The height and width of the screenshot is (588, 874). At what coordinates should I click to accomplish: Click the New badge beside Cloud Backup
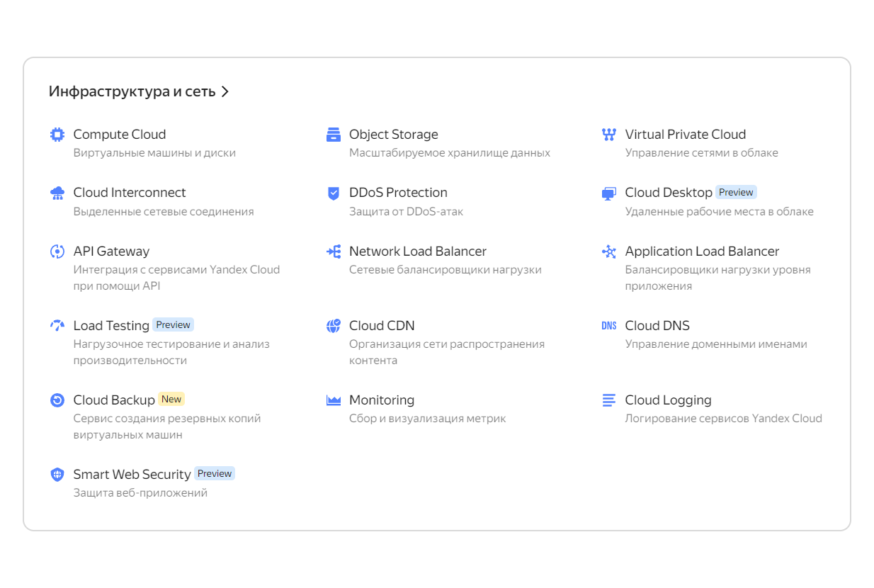click(171, 399)
